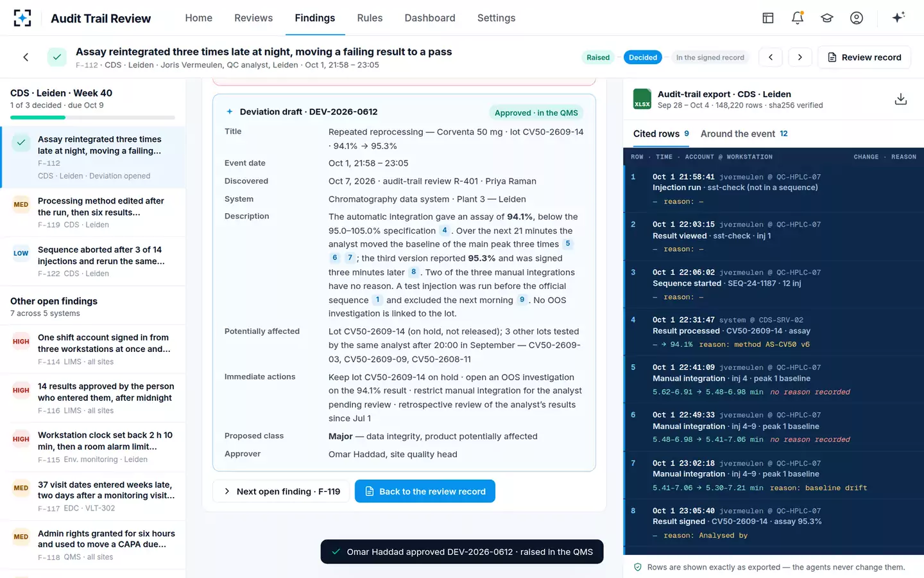Screen dimensions: 924x578
Task: Open the Reviews tab
Action: (253, 18)
